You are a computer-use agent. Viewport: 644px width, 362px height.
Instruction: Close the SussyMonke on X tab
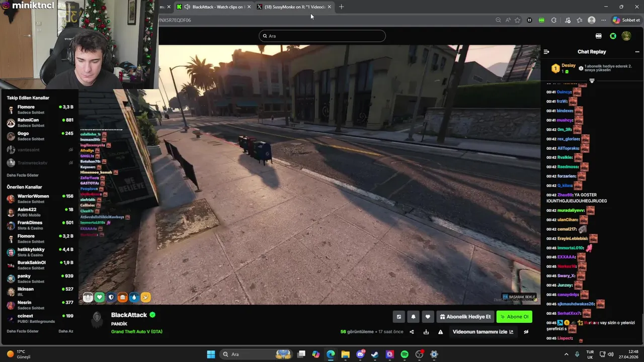330,7
